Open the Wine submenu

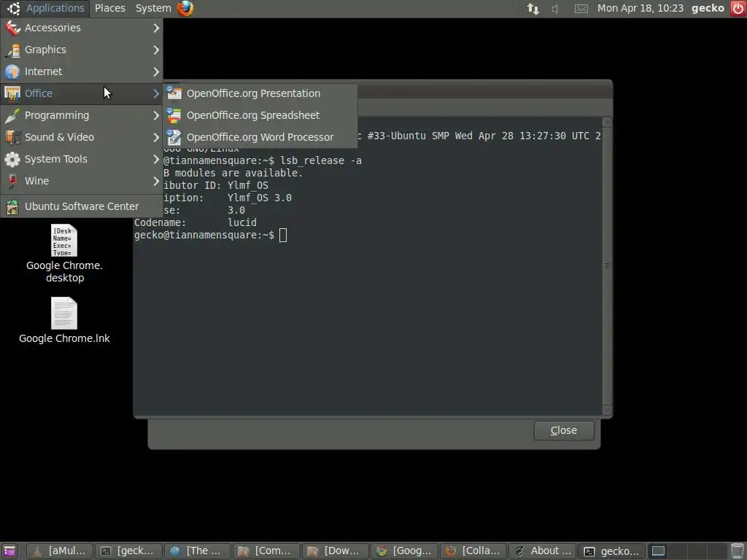[x=82, y=181]
